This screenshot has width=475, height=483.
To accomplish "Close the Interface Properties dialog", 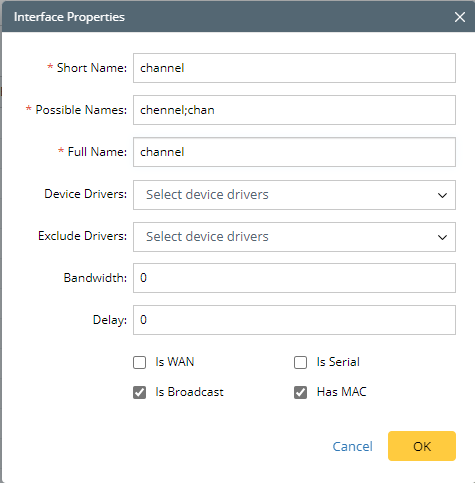I will (460, 17).
